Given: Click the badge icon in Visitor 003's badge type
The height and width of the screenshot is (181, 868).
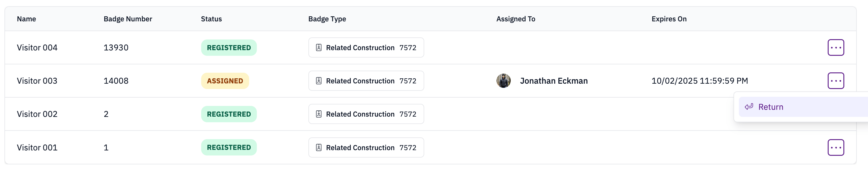Looking at the screenshot, I should point(318,81).
